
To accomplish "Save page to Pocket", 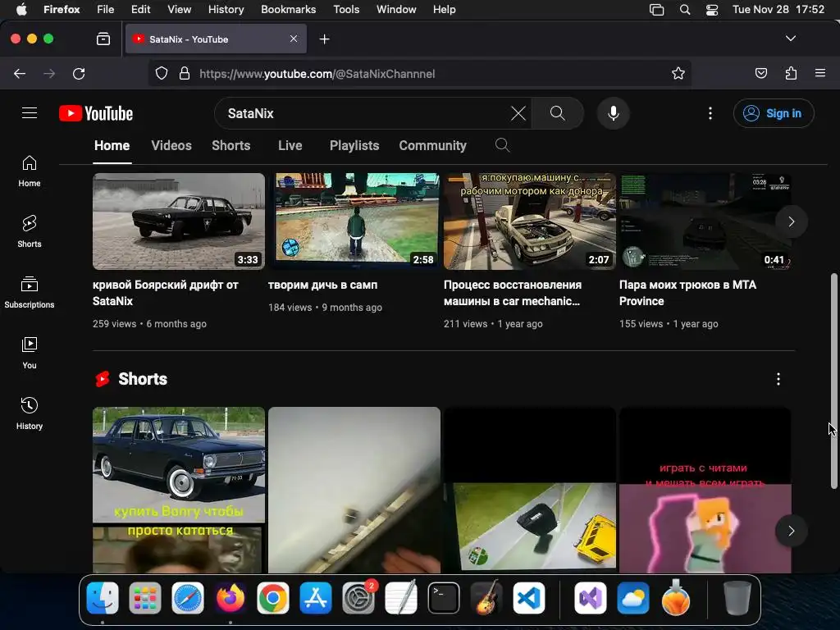I will [760, 73].
